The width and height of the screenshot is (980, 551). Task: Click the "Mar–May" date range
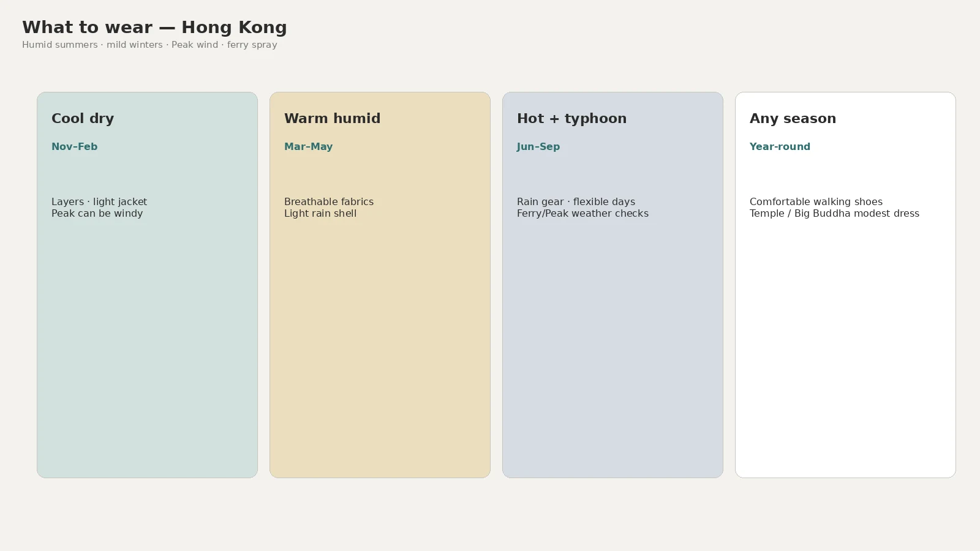[308, 146]
